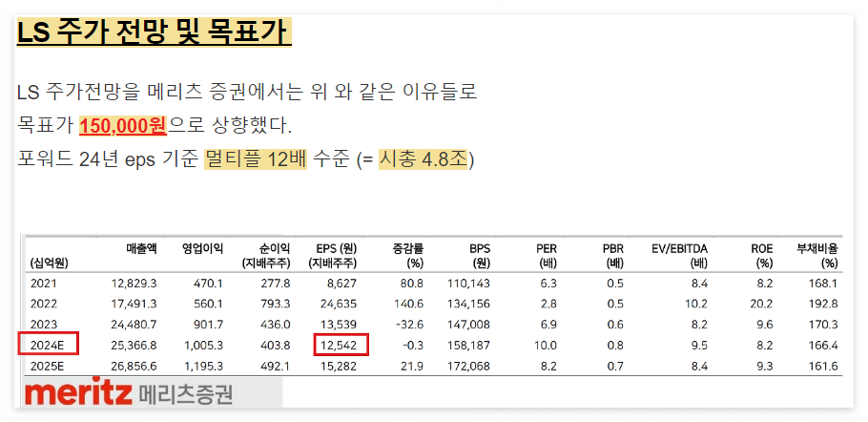Click the 2023 sales value 24,480.7
868x422 pixels.
(x=134, y=325)
